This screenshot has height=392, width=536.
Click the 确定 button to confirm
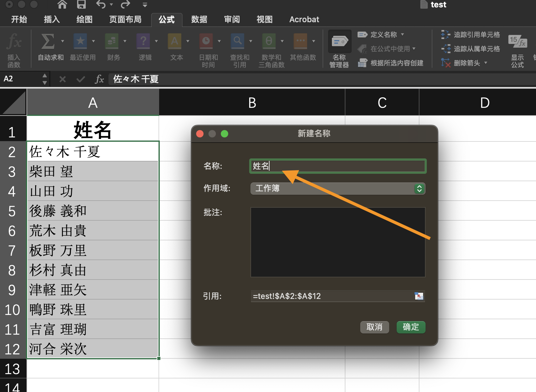click(411, 327)
